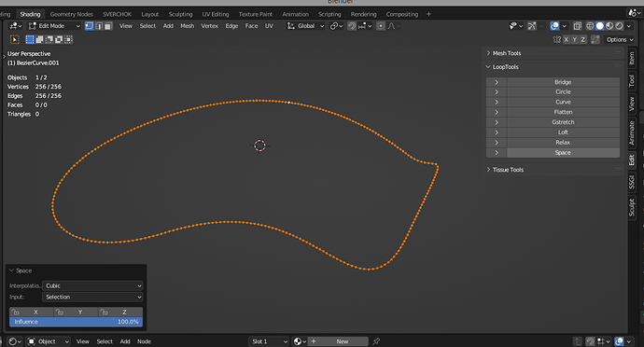The width and height of the screenshot is (644, 347).
Task: Choose invert selection mode icon
Action: click(x=59, y=39)
